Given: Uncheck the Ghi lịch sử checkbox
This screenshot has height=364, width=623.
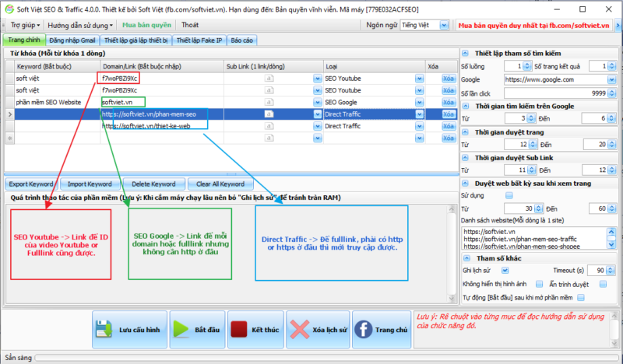Looking at the screenshot, I should coord(505,271).
